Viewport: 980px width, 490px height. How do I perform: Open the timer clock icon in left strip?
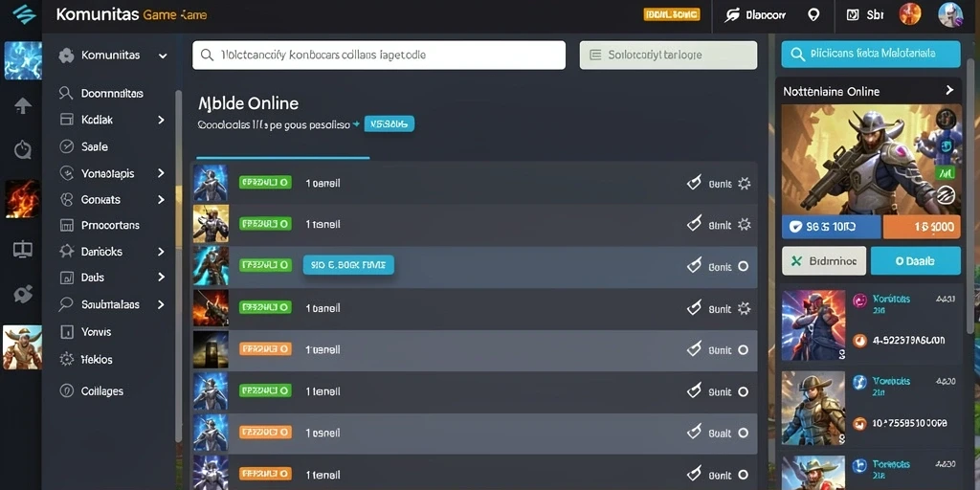pos(23,149)
